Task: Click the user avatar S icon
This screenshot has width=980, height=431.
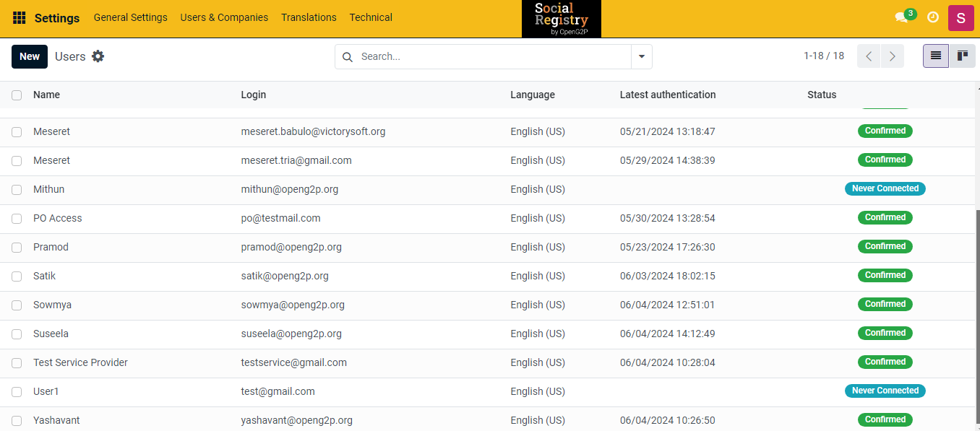Action: (961, 17)
